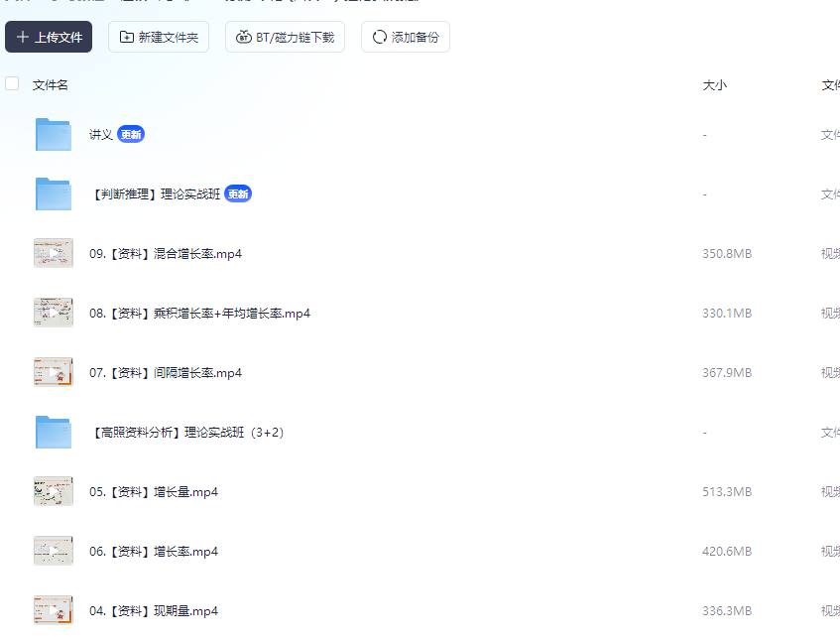This screenshot has height=643, width=840.
Task: Play the 09.【资料】混合增长率.mp4 video thumbnail
Action: 54,253
